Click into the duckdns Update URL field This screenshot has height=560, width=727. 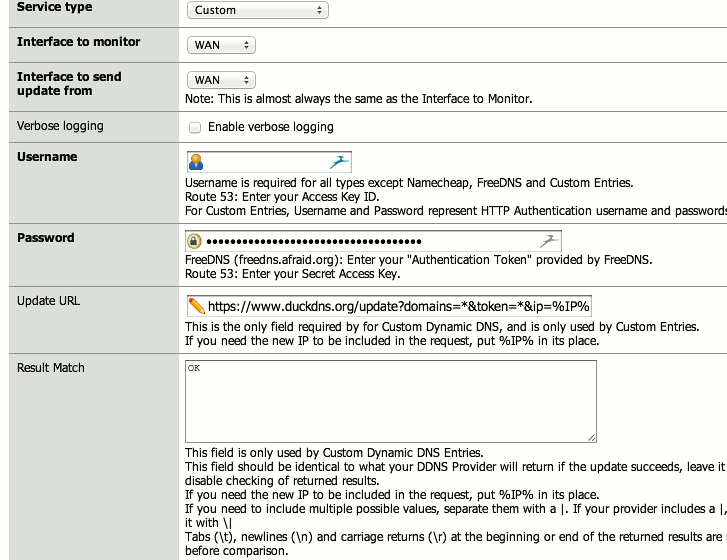(400, 305)
